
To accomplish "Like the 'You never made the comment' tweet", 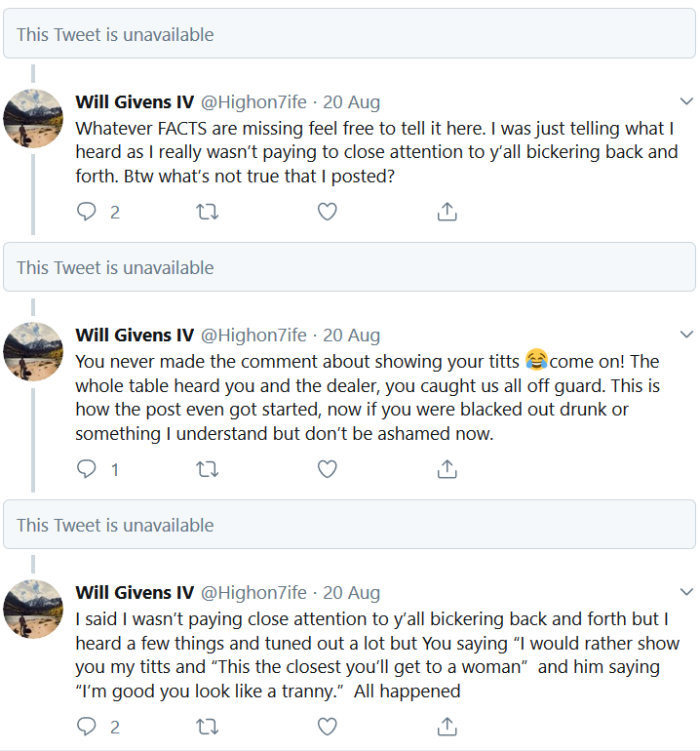I will coord(328,469).
